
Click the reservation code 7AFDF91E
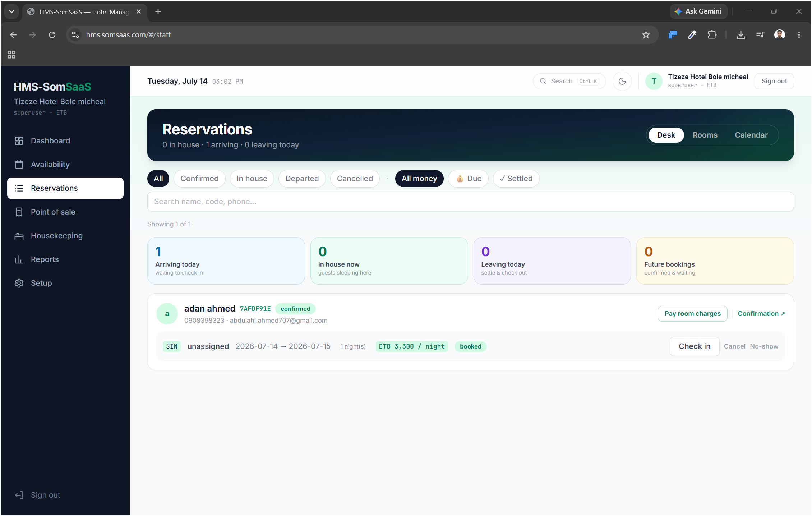coord(255,309)
